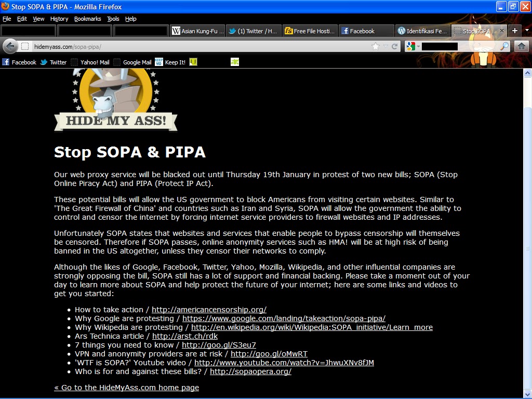Image resolution: width=532 pixels, height=399 pixels.
Task: Open the sopaopera.org link
Action: click(251, 371)
